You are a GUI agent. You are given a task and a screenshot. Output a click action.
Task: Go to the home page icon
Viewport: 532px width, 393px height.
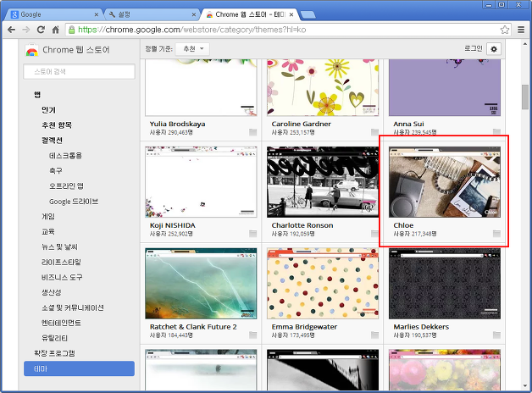click(55, 30)
